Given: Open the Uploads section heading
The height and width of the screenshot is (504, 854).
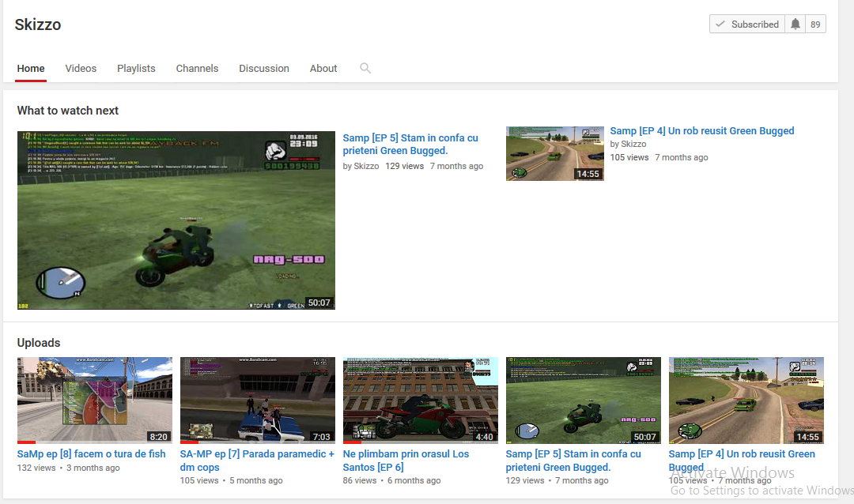Looking at the screenshot, I should coord(39,343).
